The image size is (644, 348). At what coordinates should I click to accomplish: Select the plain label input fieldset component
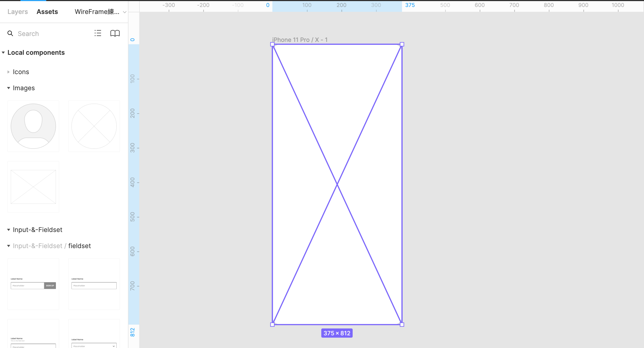[94, 284]
